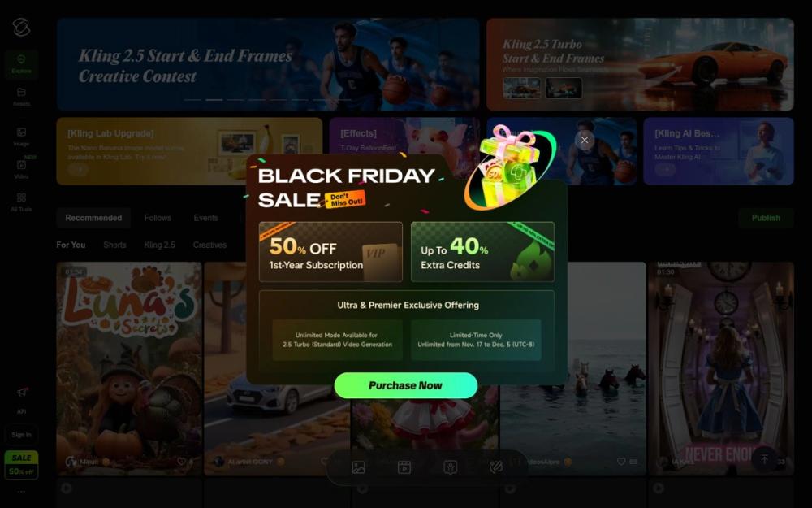Select the Video tool in sidebar
The image size is (812, 508).
[x=21, y=170]
